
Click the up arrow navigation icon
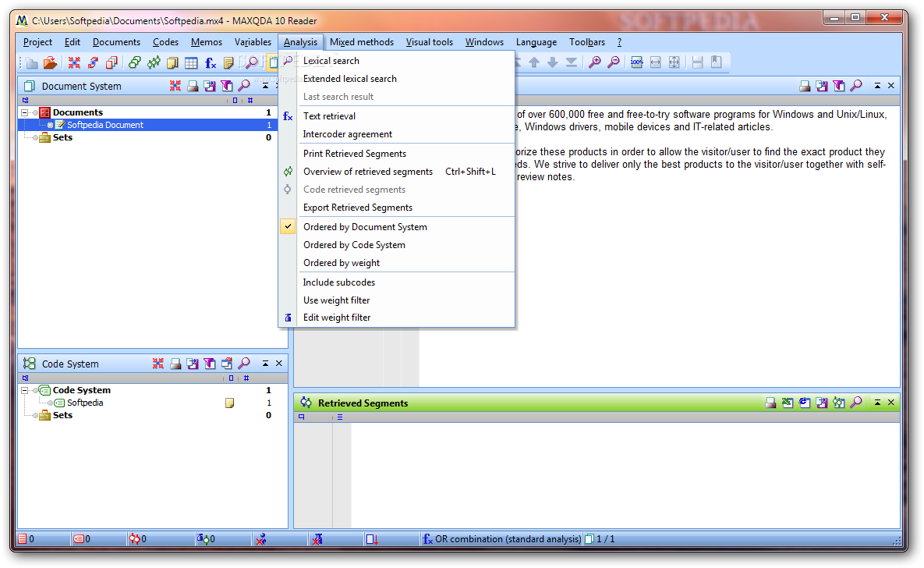534,62
